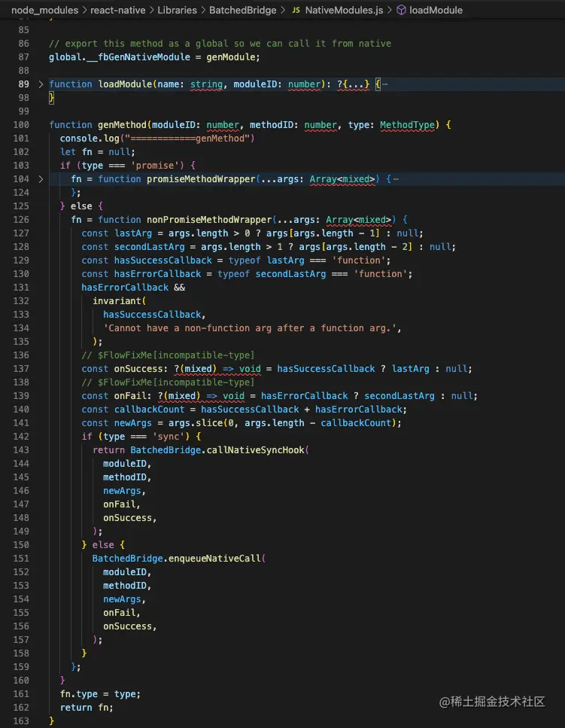The height and width of the screenshot is (728, 565).
Task: Click the first $FlowFixMe comment on line 136
Action: [x=168, y=355]
